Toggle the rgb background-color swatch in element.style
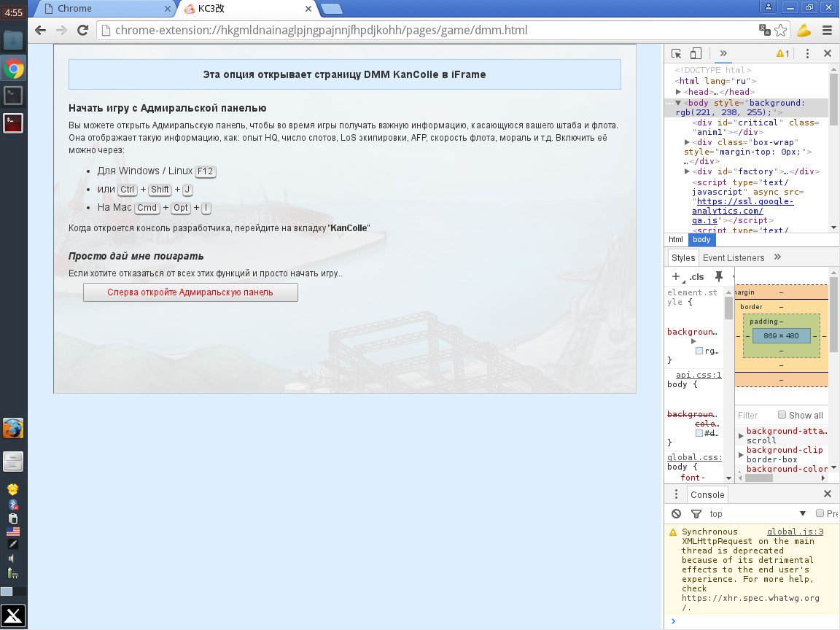This screenshot has height=630, width=840. click(699, 351)
